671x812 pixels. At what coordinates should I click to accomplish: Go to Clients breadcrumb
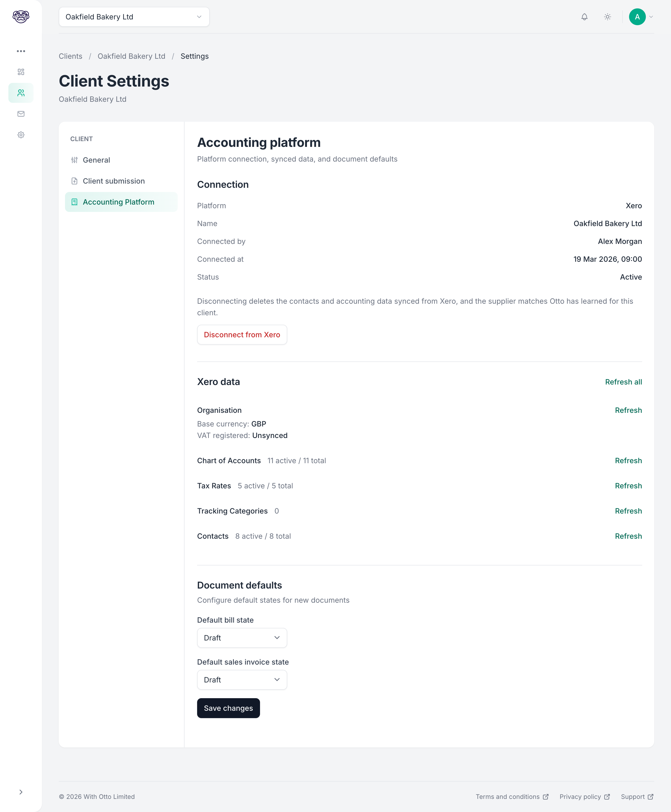pos(70,56)
